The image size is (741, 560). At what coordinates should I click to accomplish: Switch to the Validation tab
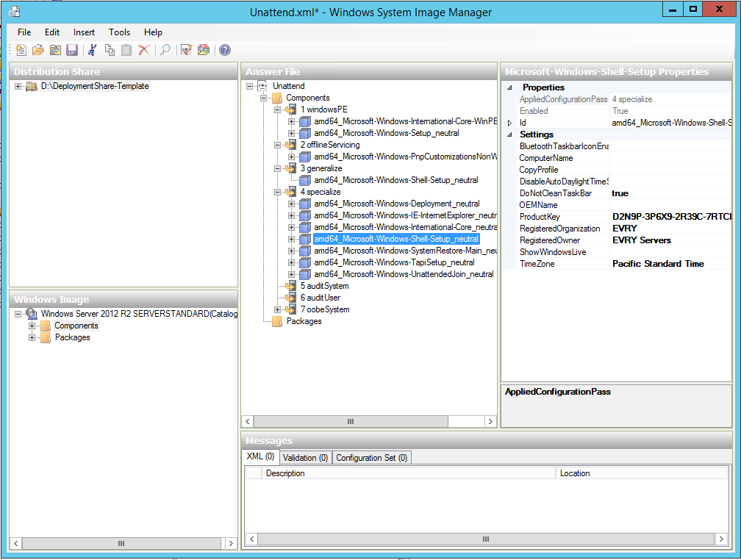pos(305,457)
